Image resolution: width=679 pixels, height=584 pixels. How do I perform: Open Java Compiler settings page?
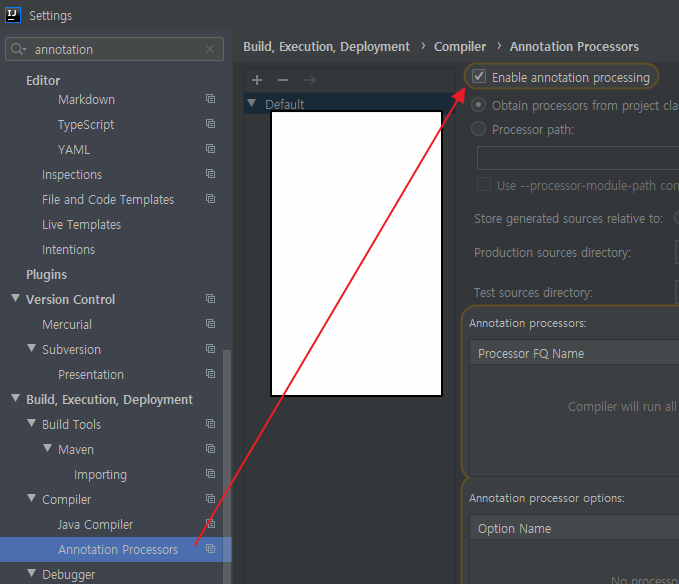coord(95,525)
